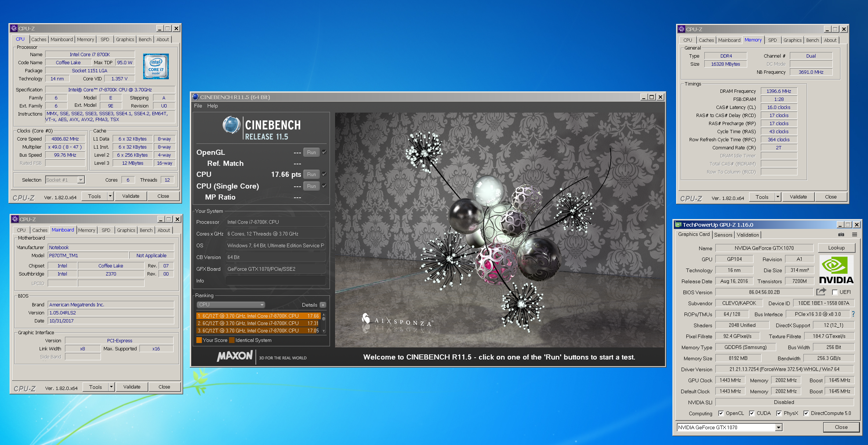Open the Cinebench File menu

pyautogui.click(x=198, y=106)
